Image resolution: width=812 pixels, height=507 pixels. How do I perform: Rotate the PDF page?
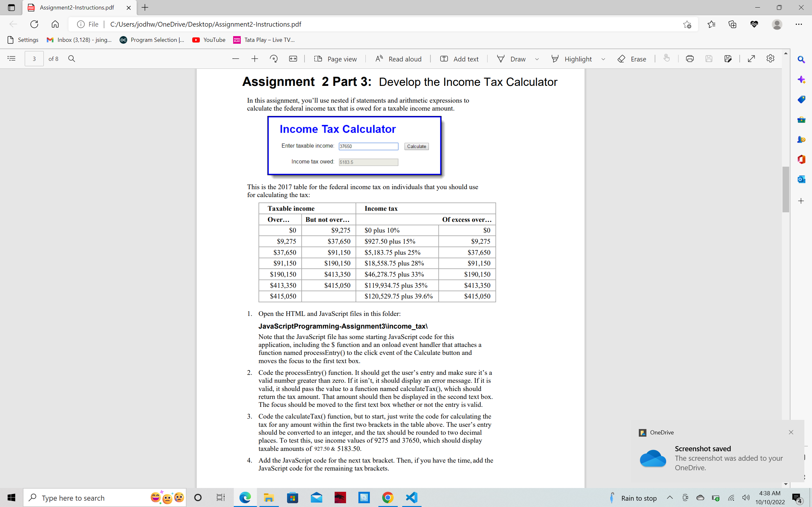click(273, 58)
